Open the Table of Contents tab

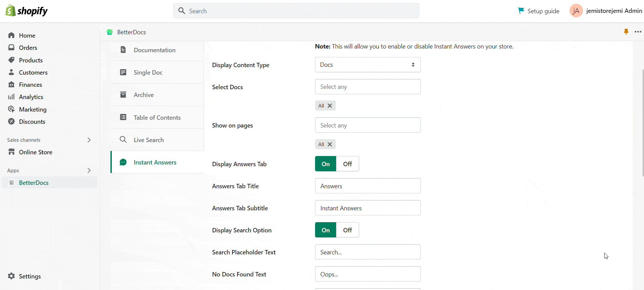[x=157, y=117]
